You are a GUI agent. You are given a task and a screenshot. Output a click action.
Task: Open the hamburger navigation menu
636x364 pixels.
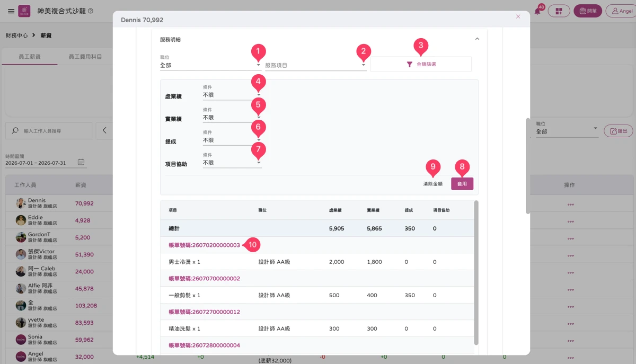coord(11,11)
